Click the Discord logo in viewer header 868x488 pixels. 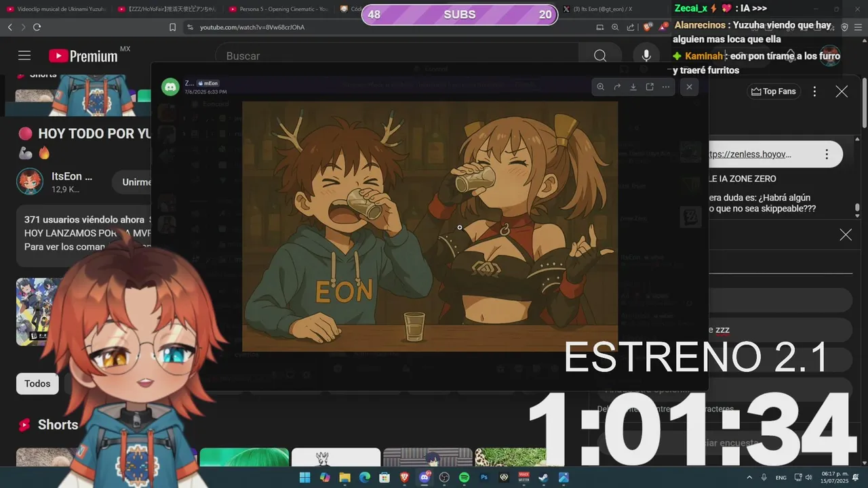click(170, 87)
